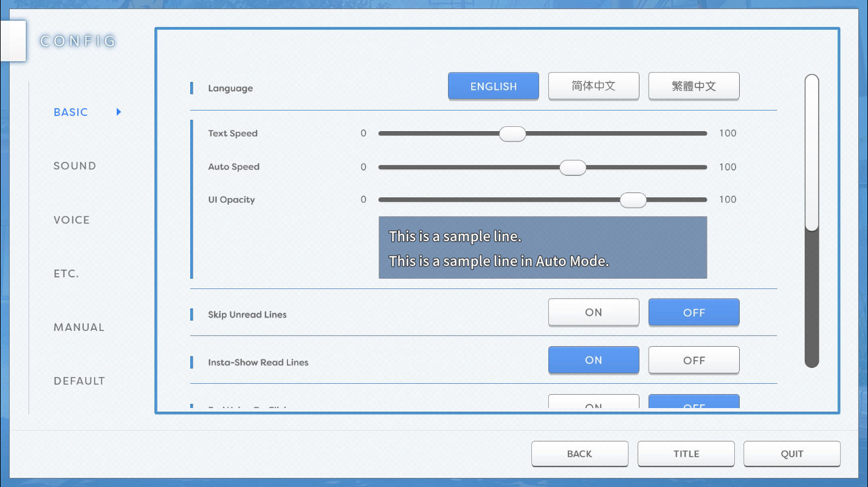Image resolution: width=868 pixels, height=487 pixels.
Task: Choose 繁體中文 language option
Action: point(694,86)
